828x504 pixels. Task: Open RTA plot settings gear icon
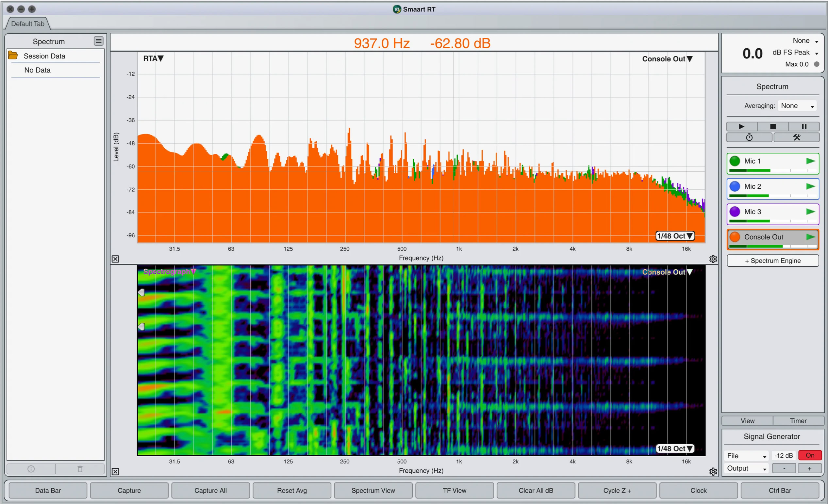pos(713,259)
